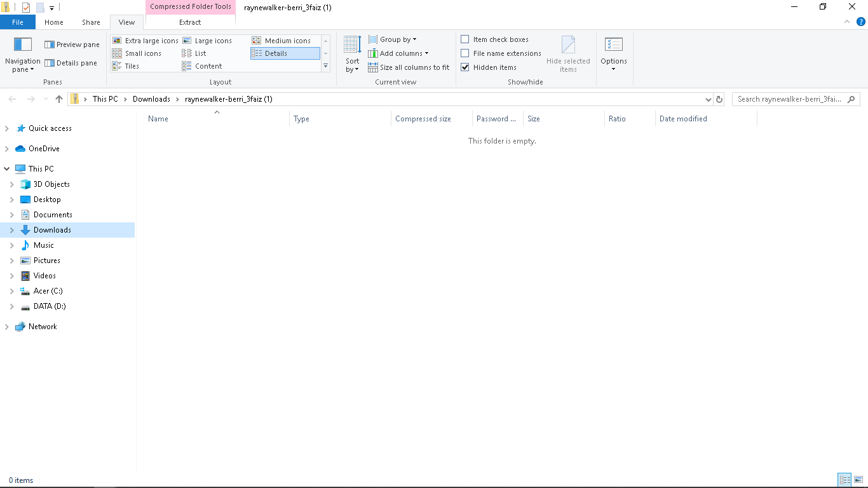This screenshot has width=868, height=488.
Task: Click the status bar Large thumbnails view icon
Action: [x=858, y=480]
